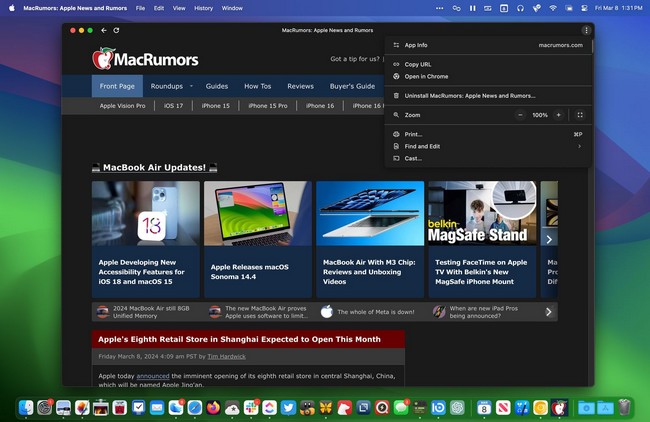
Task: Select Copy URL from the menu
Action: tap(418, 64)
